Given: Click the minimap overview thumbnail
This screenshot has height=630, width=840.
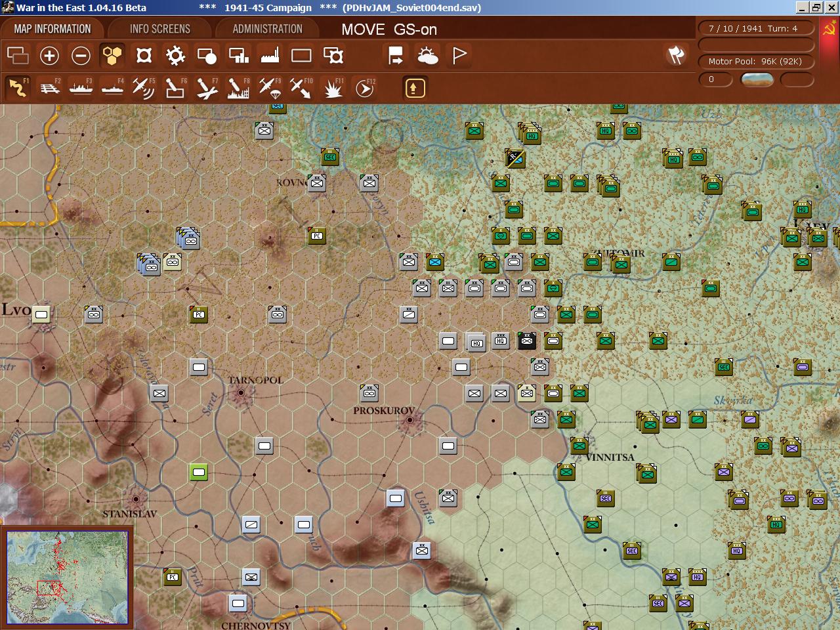Looking at the screenshot, I should tap(68, 578).
